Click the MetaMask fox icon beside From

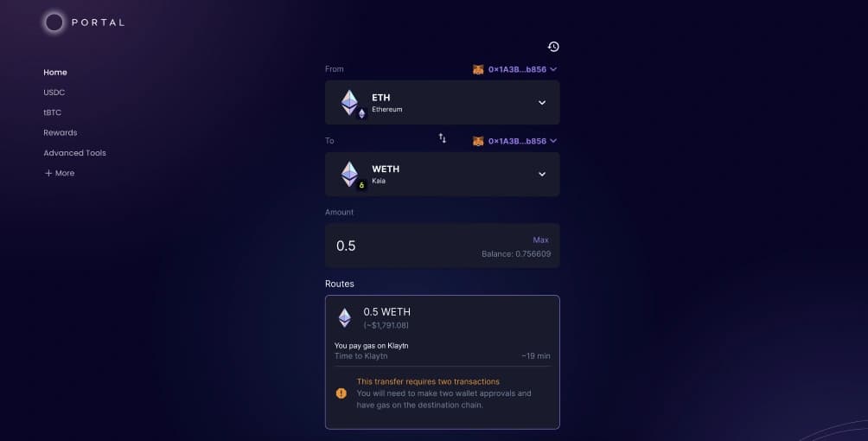(x=478, y=69)
